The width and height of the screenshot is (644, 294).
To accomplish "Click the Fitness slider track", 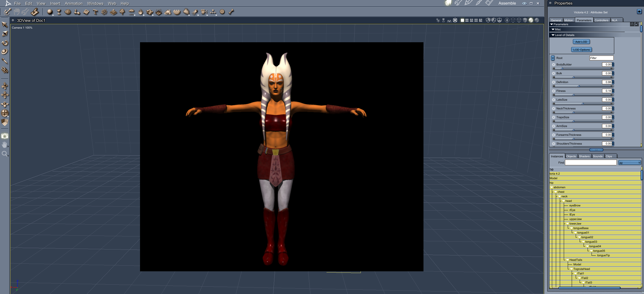I will coord(583,95).
